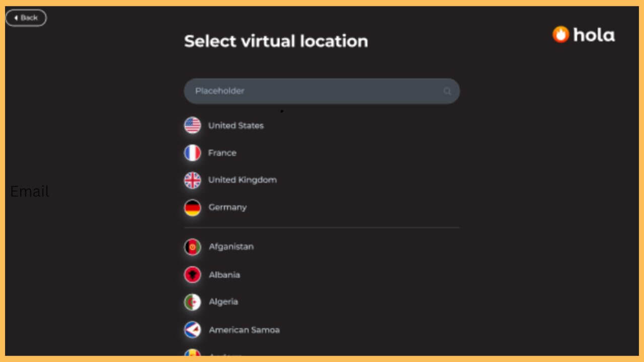Select the Algeria flag icon
This screenshot has height=362, width=644.
click(x=192, y=302)
